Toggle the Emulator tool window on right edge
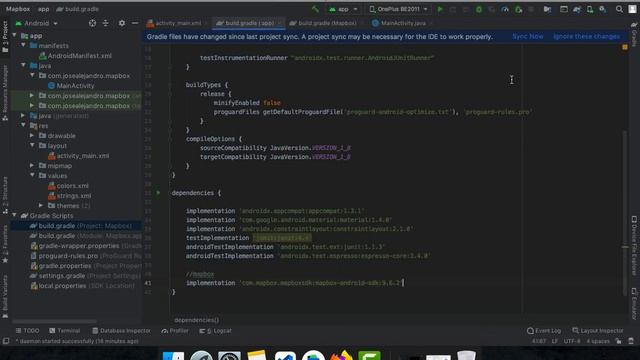 pyautogui.click(x=634, y=304)
